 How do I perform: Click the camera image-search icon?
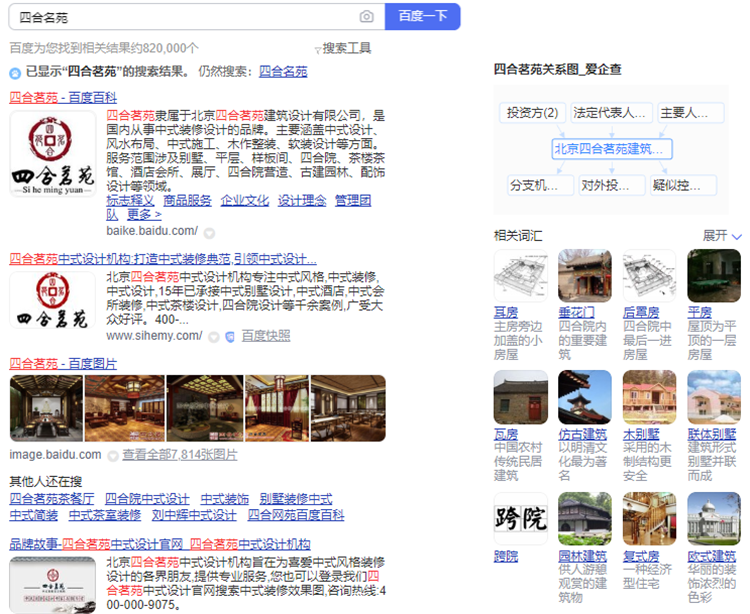tap(366, 17)
